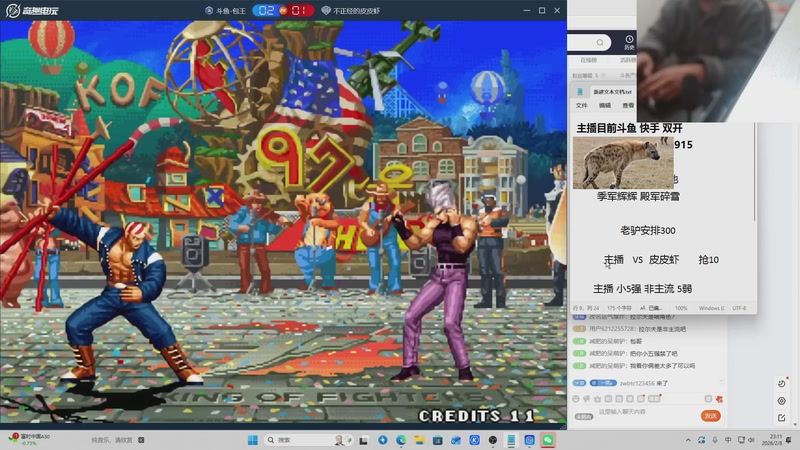800x450 pixels.
Task: Click the game platform logo in title bar
Action: click(32, 10)
